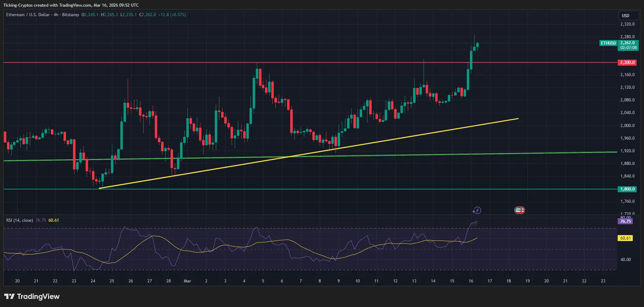Click the 40.00 RSI axis label
Viewport: 644px width, 307px height.
click(625, 260)
